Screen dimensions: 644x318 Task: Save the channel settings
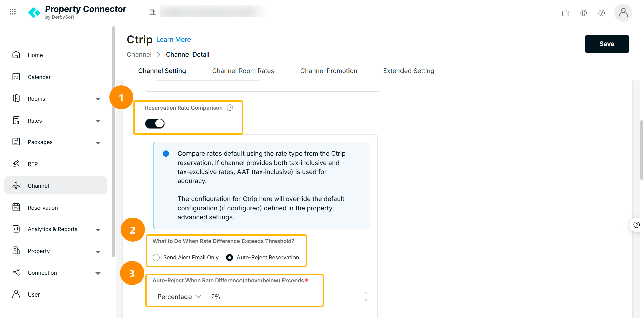click(x=607, y=44)
